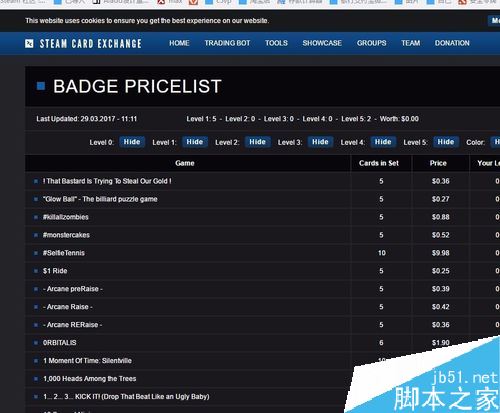Open the #SelfieTennis game entry
The image size is (500, 413).
click(x=64, y=253)
